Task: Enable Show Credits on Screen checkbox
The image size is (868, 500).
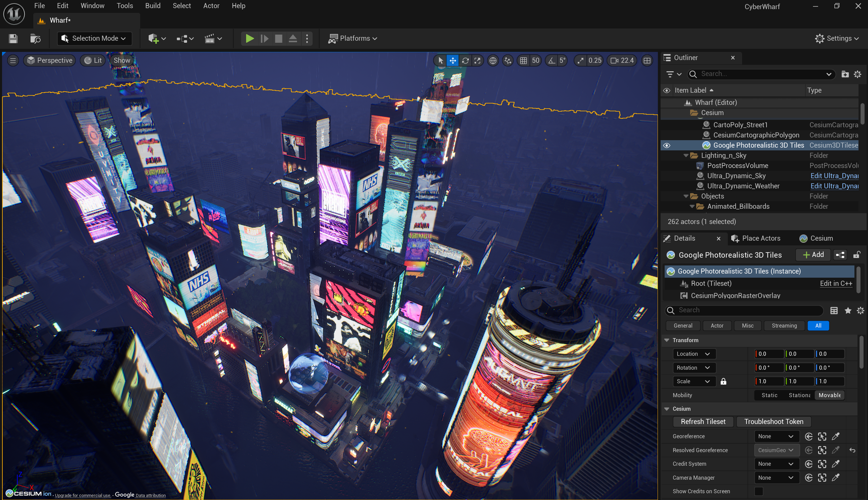Action: (759, 491)
